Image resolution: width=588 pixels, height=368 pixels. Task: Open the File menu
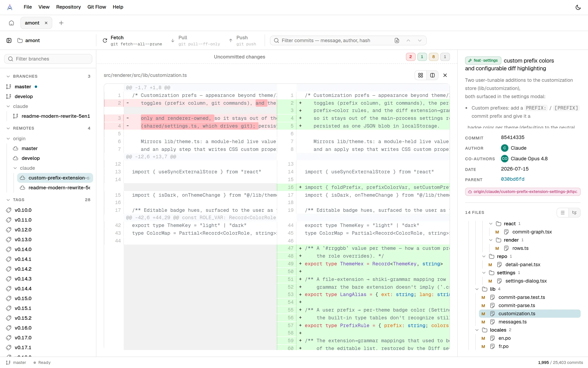pyautogui.click(x=28, y=7)
